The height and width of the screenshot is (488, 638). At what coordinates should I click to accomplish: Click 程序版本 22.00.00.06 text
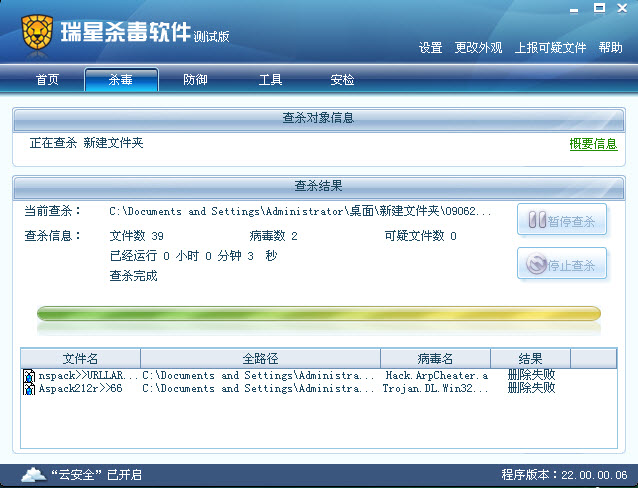coord(564,475)
